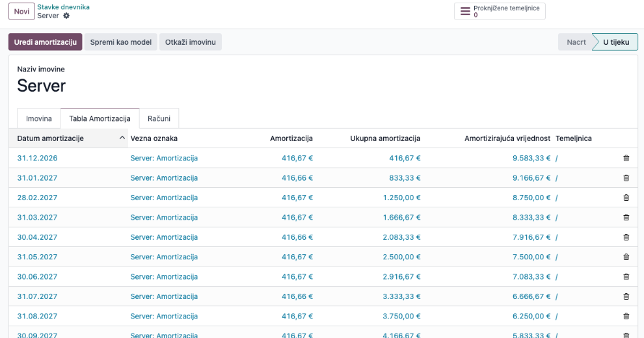The image size is (644, 338).
Task: Open the gear settings menu next to Server
Action: click(x=66, y=16)
